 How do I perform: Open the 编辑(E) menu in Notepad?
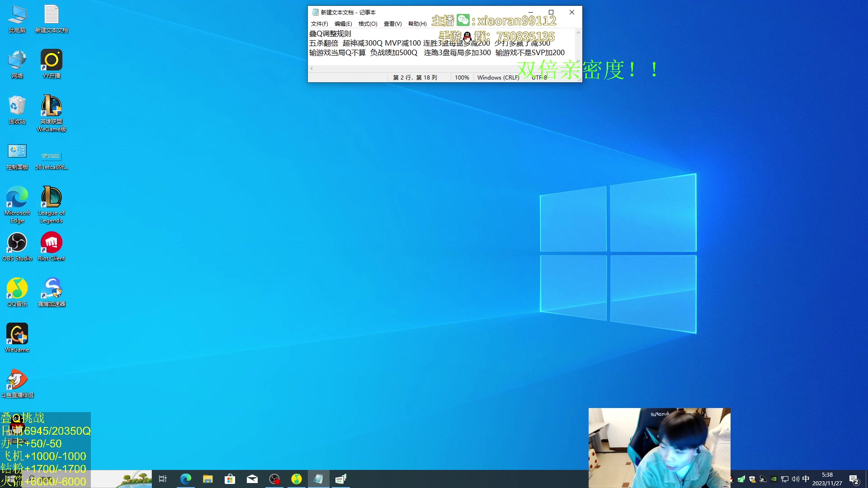click(343, 24)
